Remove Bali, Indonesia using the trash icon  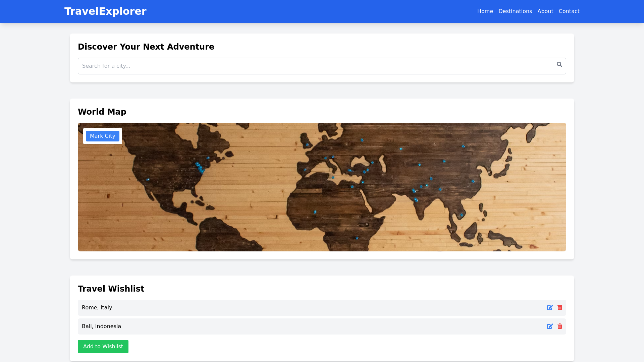(560, 326)
